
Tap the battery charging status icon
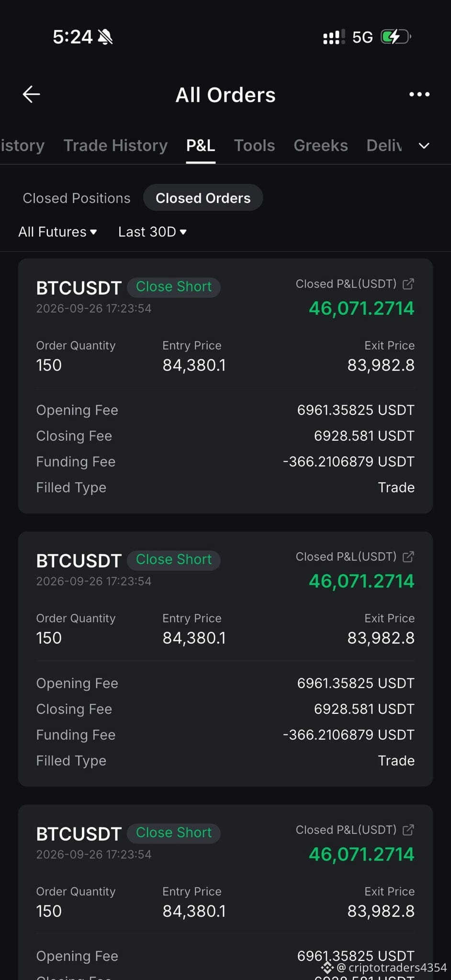pyautogui.click(x=396, y=37)
